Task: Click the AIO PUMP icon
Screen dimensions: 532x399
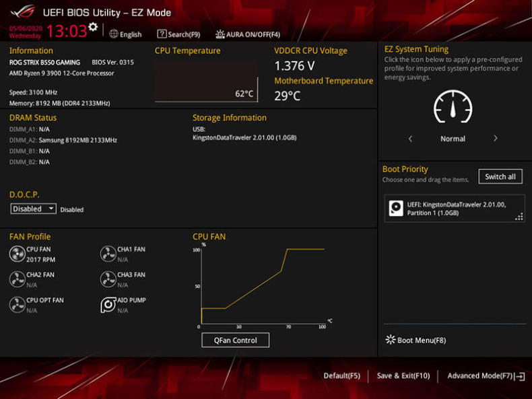Action: pyautogui.click(x=108, y=305)
